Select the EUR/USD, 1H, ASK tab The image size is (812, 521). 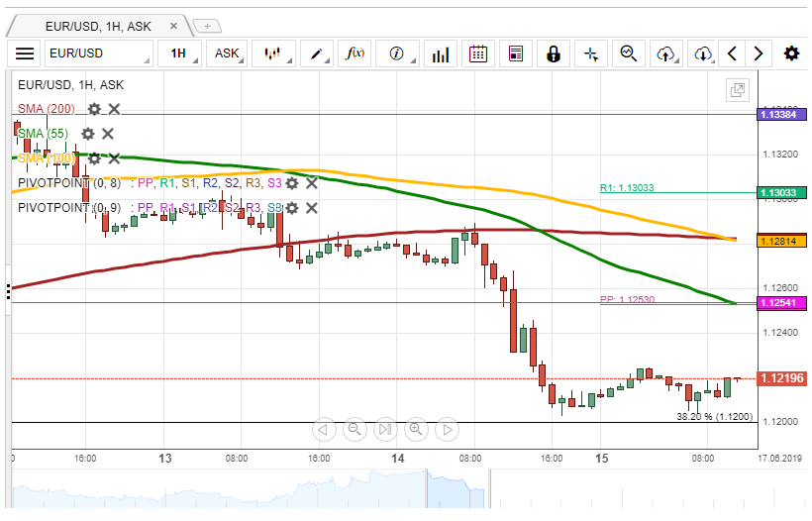coord(98,26)
